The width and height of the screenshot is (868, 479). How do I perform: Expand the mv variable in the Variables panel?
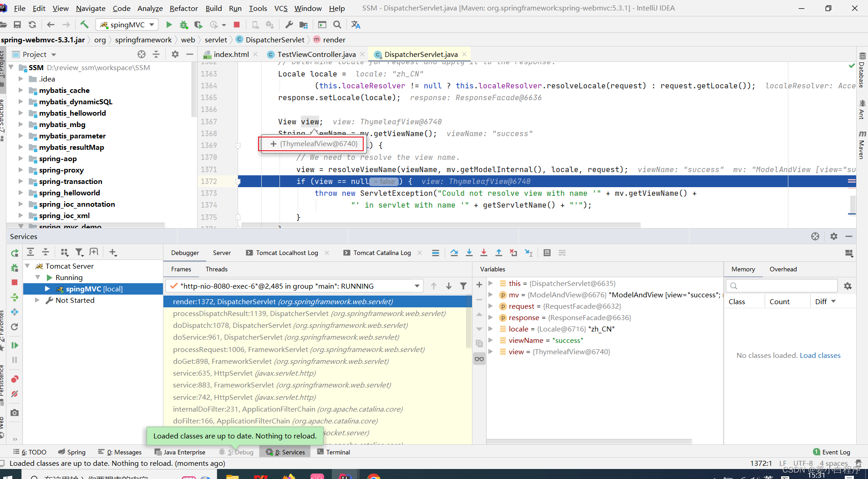[491, 295]
